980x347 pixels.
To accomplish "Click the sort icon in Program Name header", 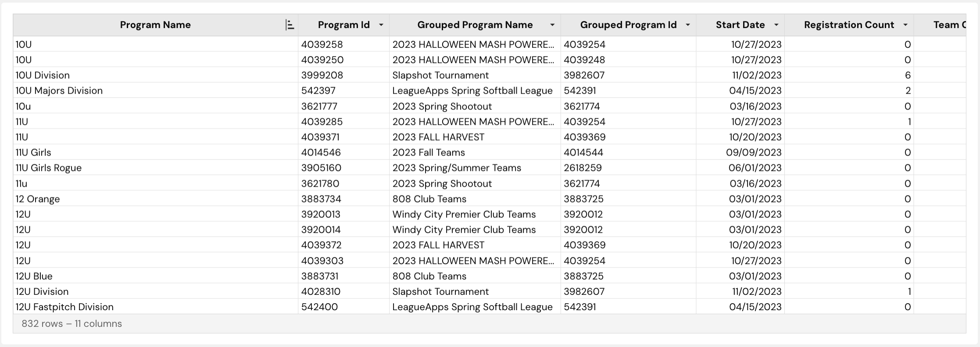I will 290,25.
